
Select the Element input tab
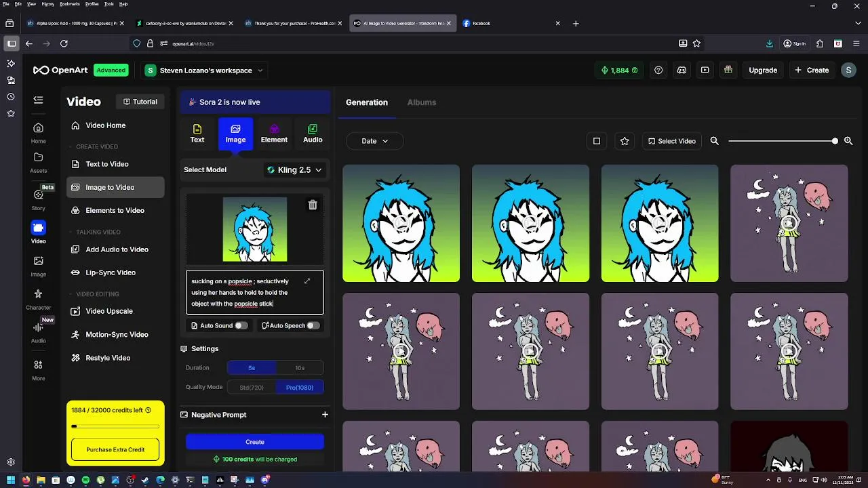[274, 134]
